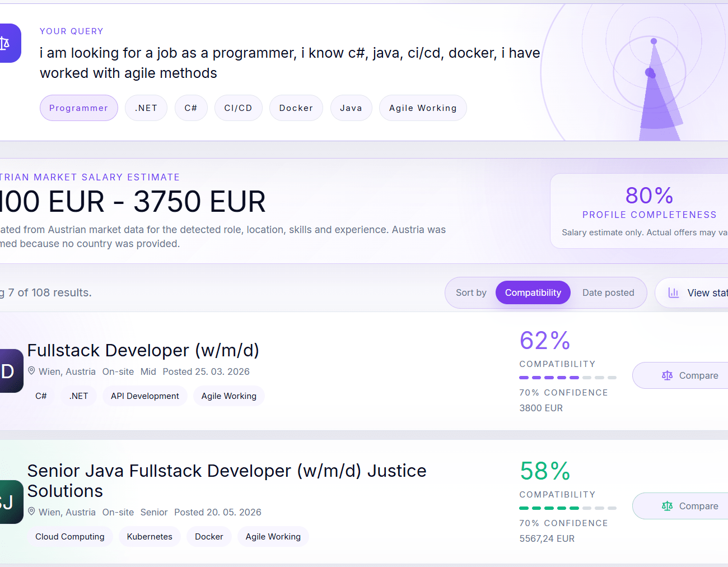Toggle the .NET query tag

click(x=146, y=108)
